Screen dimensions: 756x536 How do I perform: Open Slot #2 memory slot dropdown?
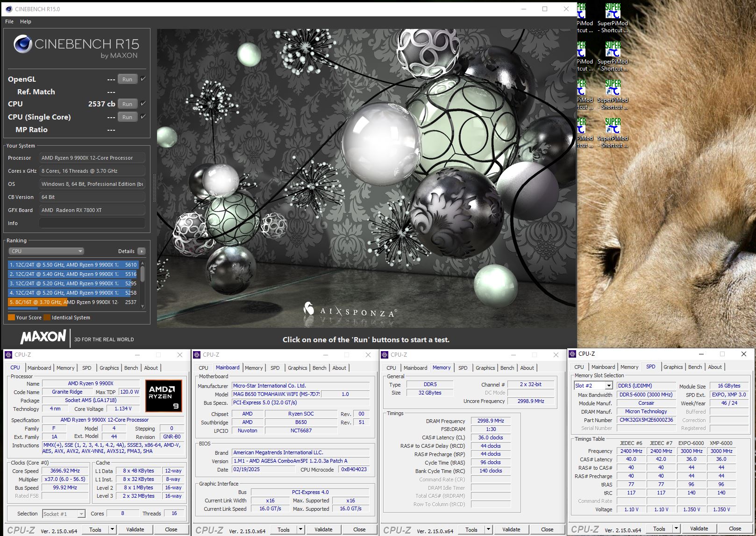tap(593, 386)
